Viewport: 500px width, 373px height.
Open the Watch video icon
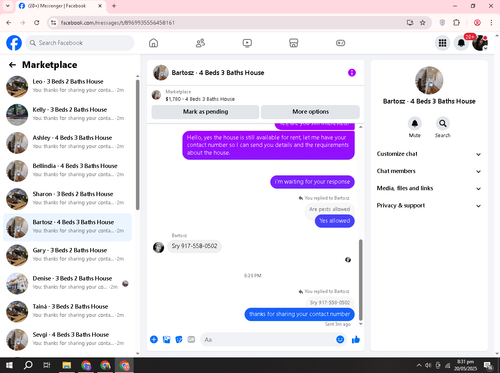[247, 43]
